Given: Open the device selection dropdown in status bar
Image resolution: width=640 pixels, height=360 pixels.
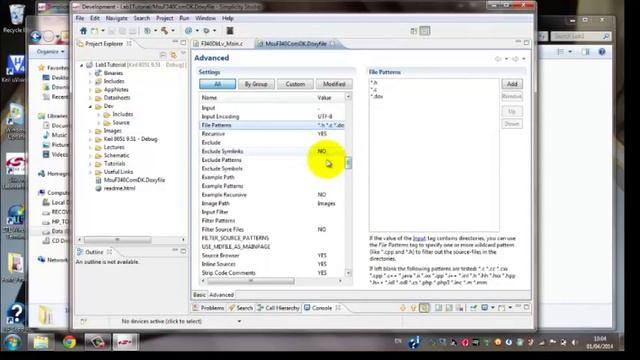Looking at the screenshot, I should click(239, 321).
